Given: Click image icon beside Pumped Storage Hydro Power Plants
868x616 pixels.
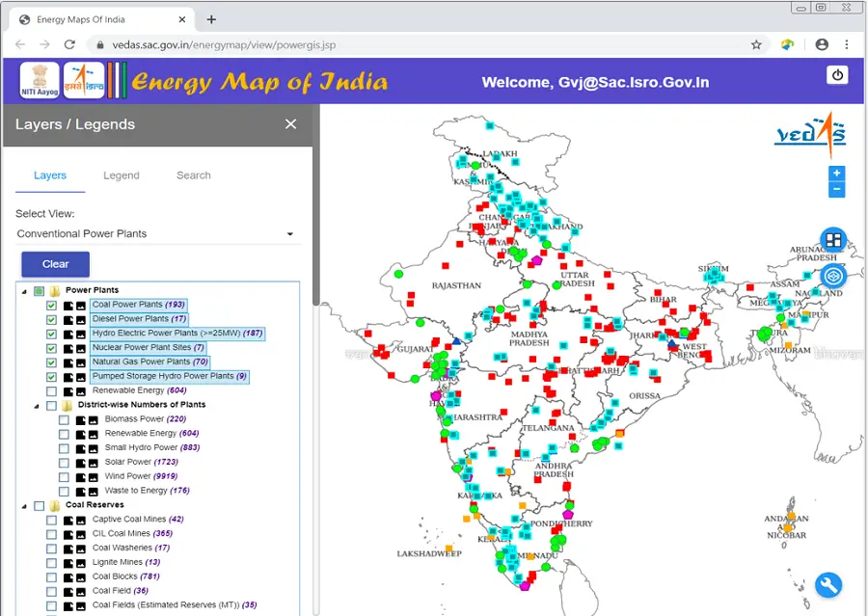Looking at the screenshot, I should tap(81, 378).
